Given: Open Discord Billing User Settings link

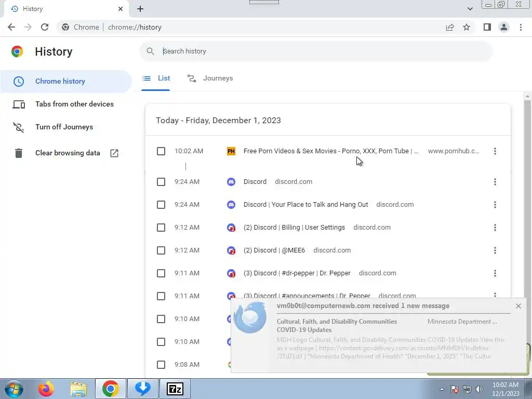Looking at the screenshot, I should coord(294,228).
